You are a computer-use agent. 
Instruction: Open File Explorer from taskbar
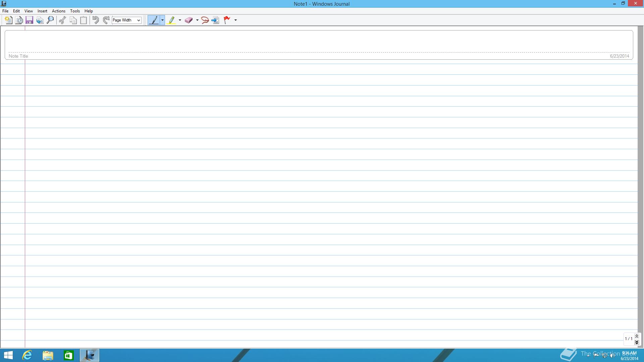tap(48, 355)
